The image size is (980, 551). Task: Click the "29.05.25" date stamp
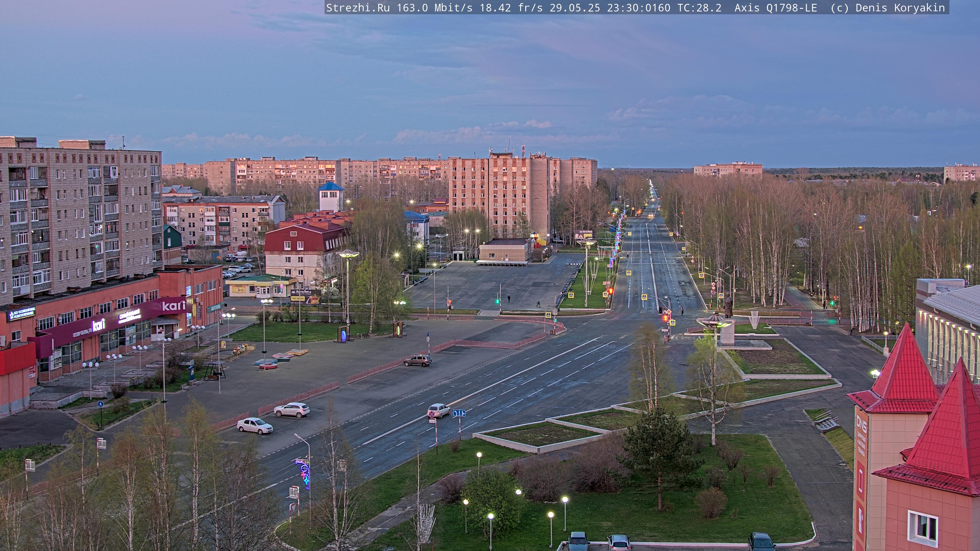(x=575, y=8)
